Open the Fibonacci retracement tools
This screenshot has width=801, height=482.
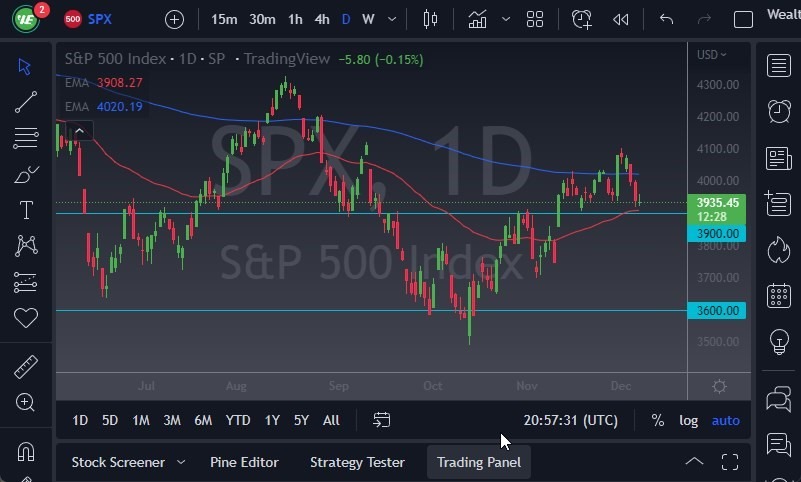pyautogui.click(x=26, y=138)
